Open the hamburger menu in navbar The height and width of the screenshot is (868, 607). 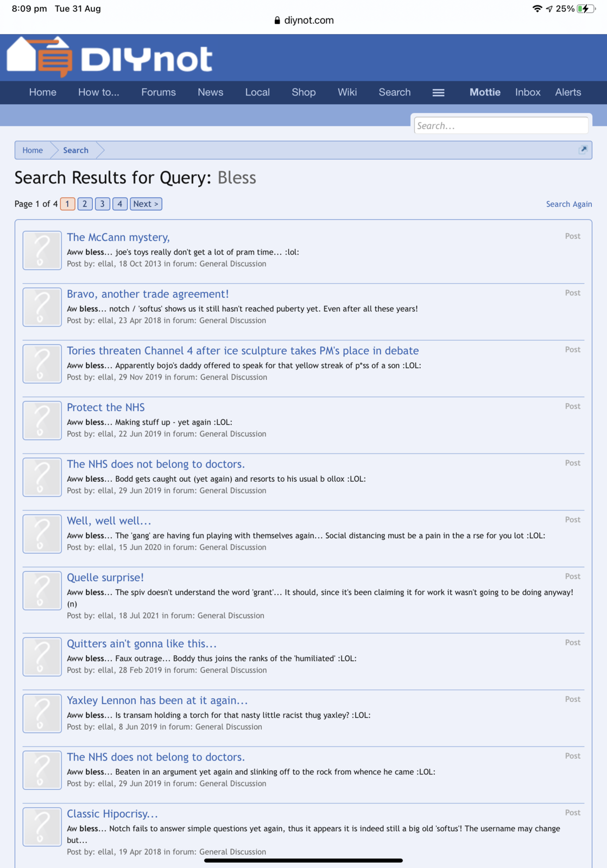pos(438,93)
